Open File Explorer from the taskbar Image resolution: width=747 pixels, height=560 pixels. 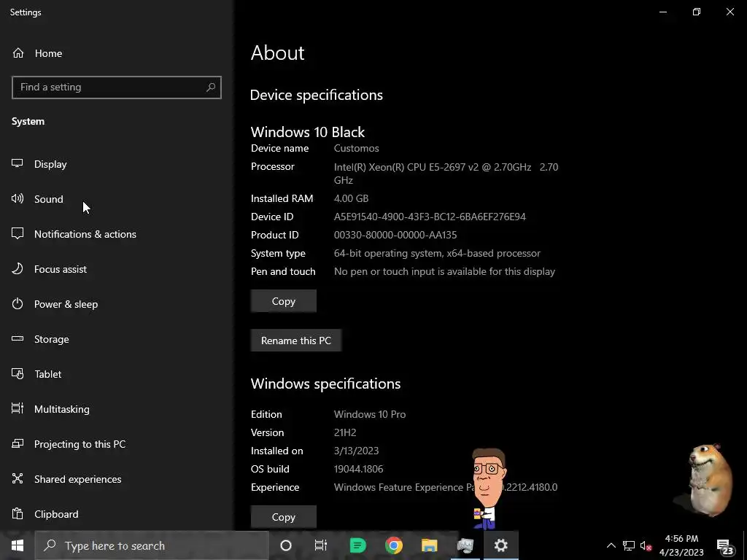(x=429, y=545)
